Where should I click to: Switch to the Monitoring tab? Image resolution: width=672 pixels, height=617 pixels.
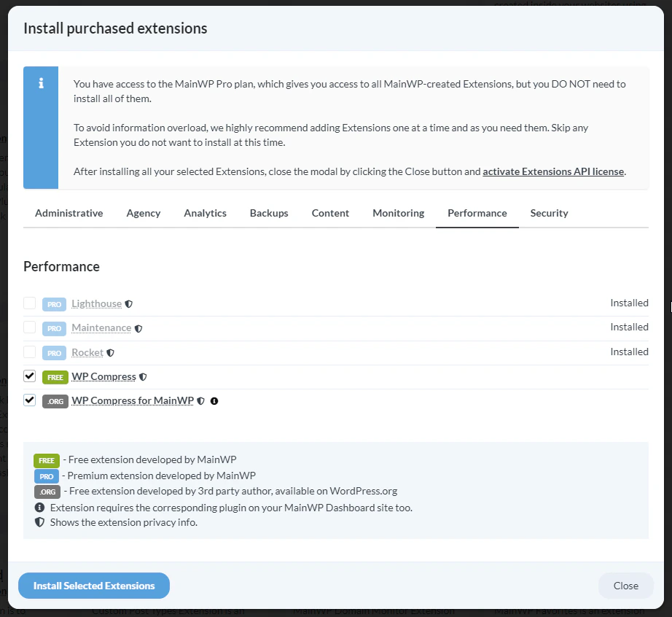point(398,213)
